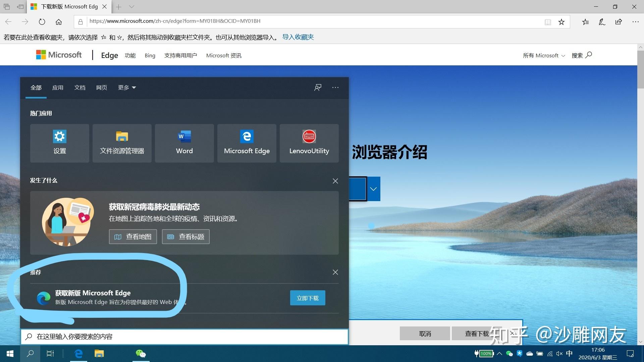Click the 查看标题 button
The height and width of the screenshot is (362, 644).
pos(186,237)
